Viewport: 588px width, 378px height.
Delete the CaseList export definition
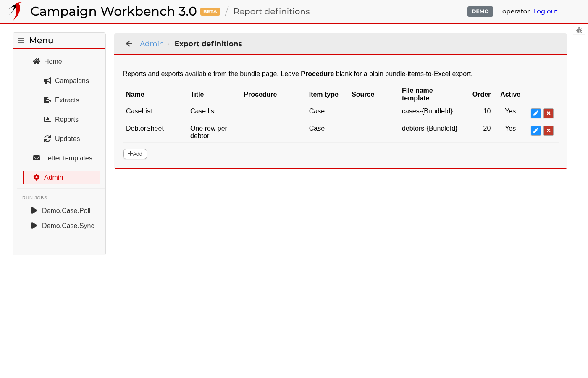pyautogui.click(x=549, y=113)
